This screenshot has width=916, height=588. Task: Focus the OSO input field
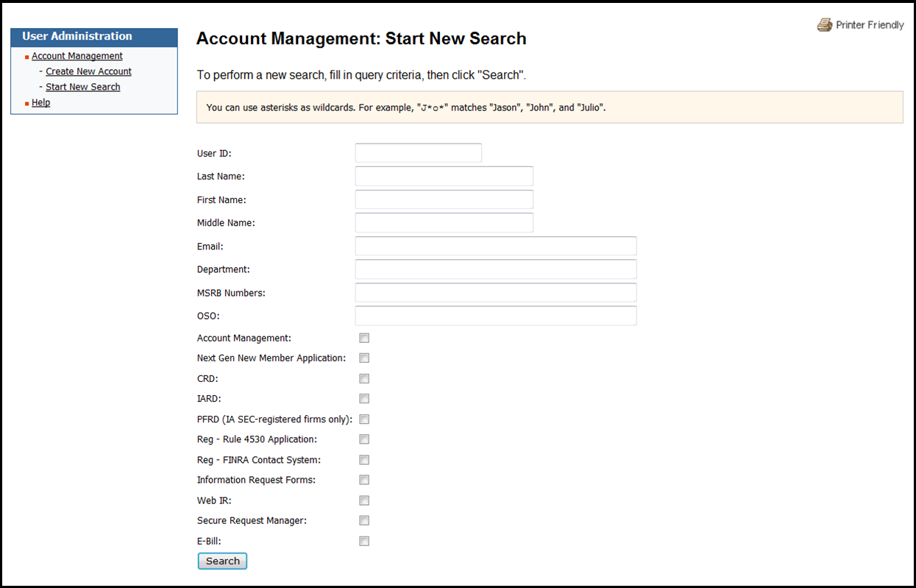click(495, 316)
